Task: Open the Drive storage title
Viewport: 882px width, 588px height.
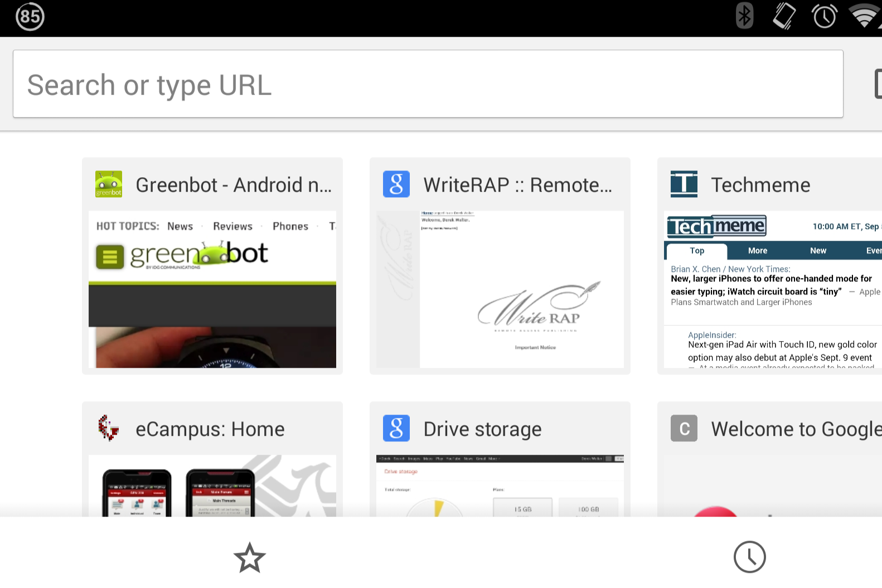Action: click(482, 429)
